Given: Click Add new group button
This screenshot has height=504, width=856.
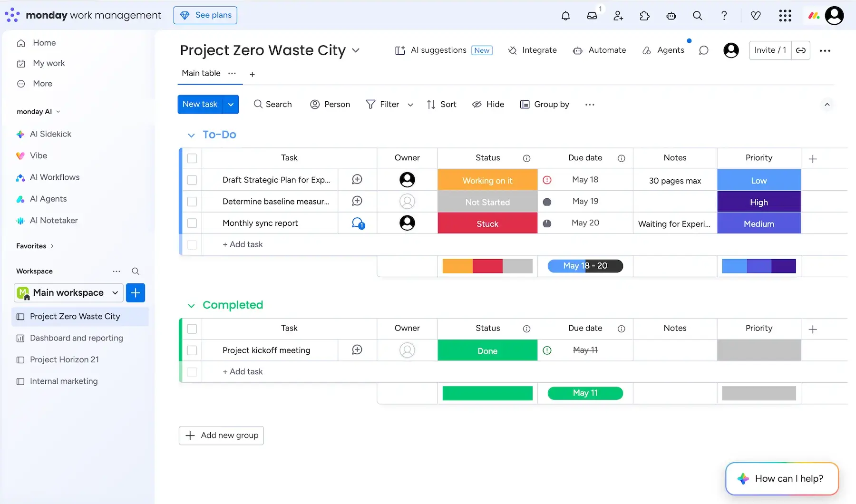Looking at the screenshot, I should 221,436.
